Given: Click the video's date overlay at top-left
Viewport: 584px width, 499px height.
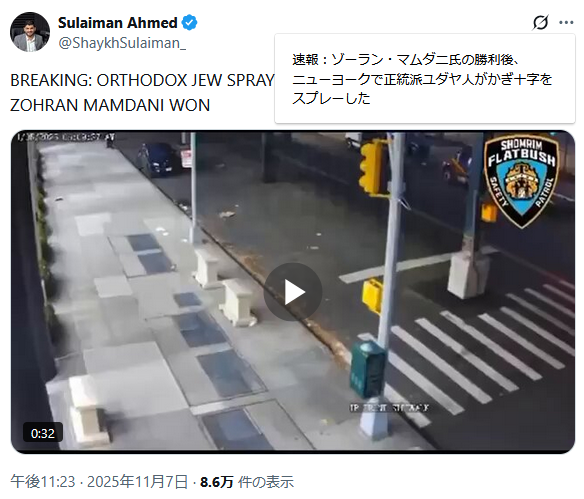Looking at the screenshot, I should pyautogui.click(x=66, y=137).
